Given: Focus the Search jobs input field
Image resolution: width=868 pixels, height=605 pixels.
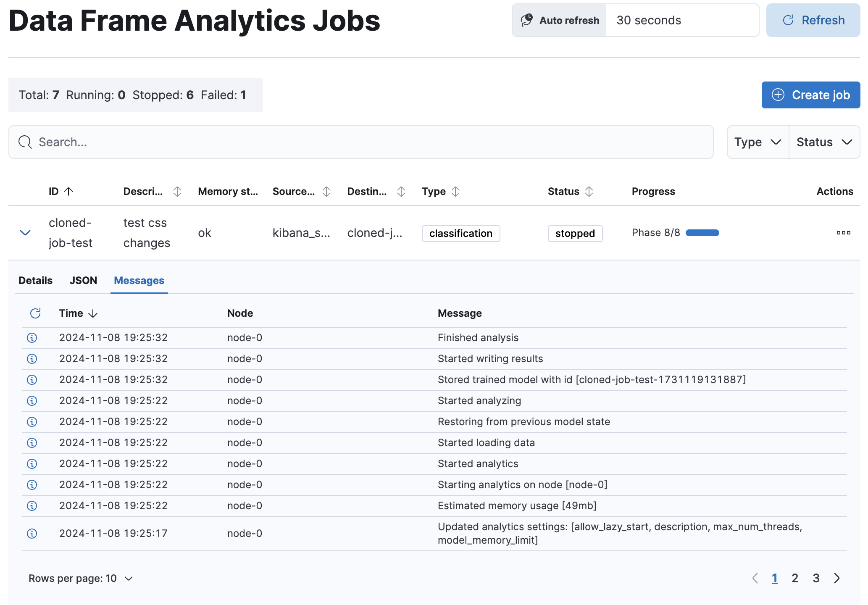Looking at the screenshot, I should pos(361,142).
